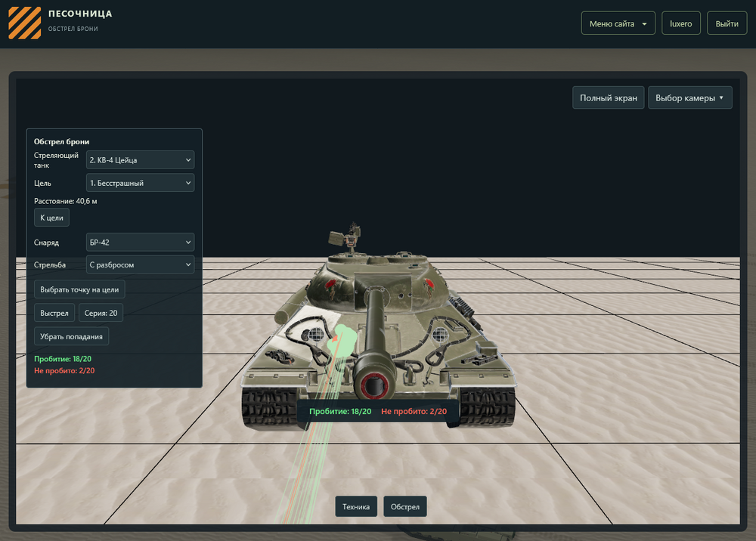Click the Выйти logout button
This screenshot has height=541, width=756.
727,23
